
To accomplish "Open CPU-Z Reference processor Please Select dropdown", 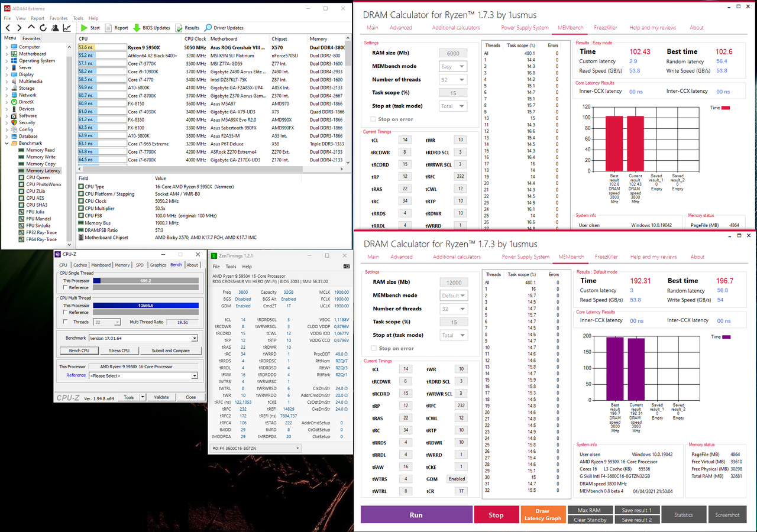I will [143, 375].
